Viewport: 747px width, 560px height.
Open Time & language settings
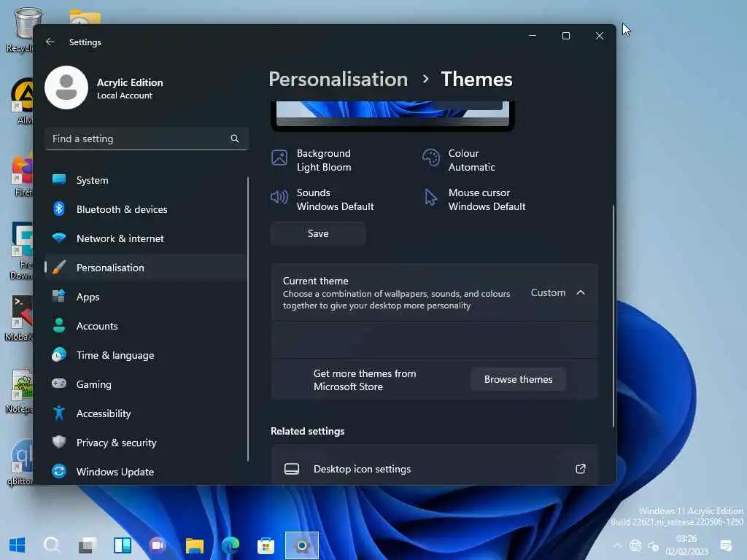click(146, 355)
